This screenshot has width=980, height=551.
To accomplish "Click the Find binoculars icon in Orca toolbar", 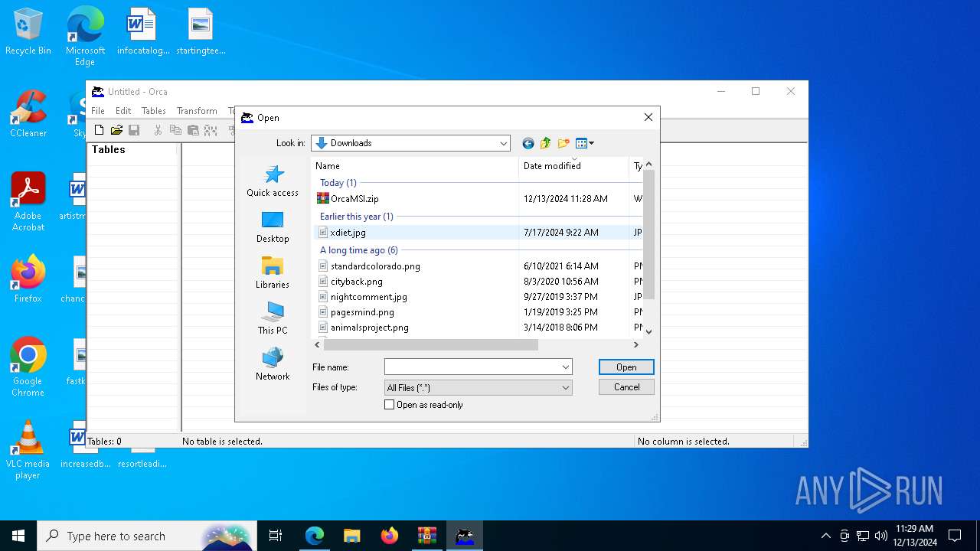I will coord(211,130).
